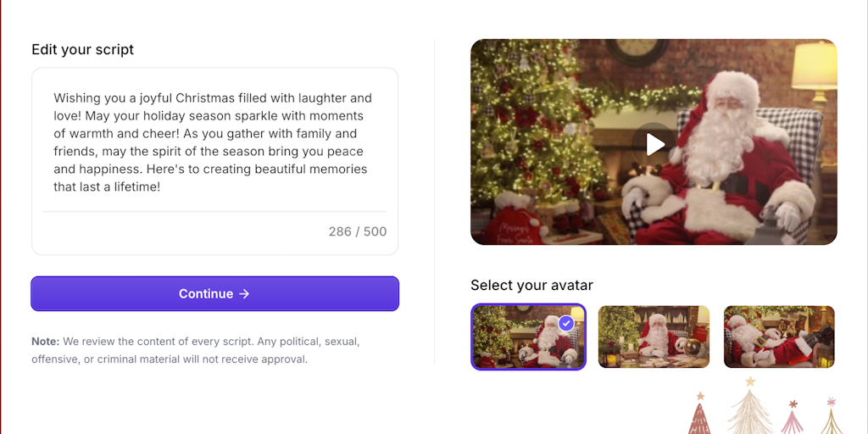The height and width of the screenshot is (434, 868).
Task: Click the small pink Christmas tree decoration
Action: click(793, 419)
